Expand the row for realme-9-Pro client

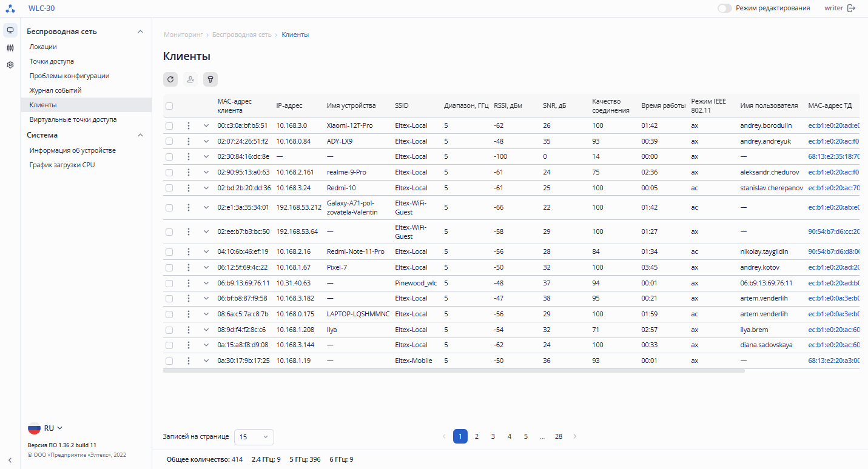(x=206, y=172)
